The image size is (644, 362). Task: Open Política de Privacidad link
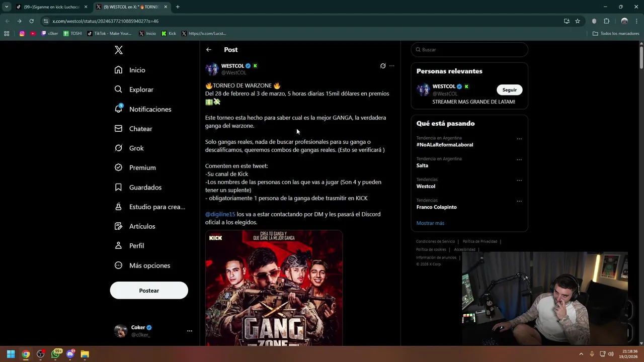click(479, 241)
